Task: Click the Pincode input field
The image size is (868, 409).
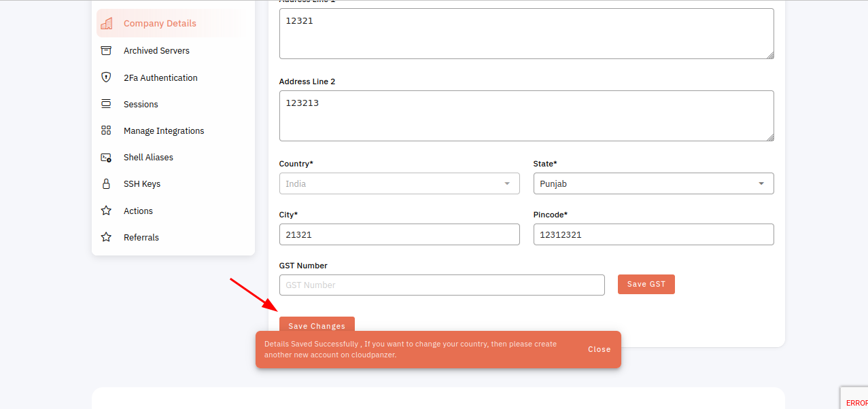Action: (x=653, y=234)
